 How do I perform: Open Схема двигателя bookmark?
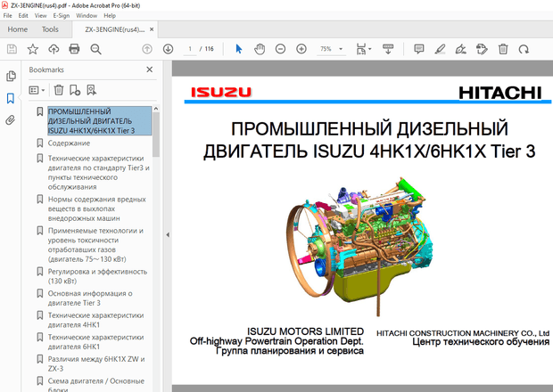96,385
